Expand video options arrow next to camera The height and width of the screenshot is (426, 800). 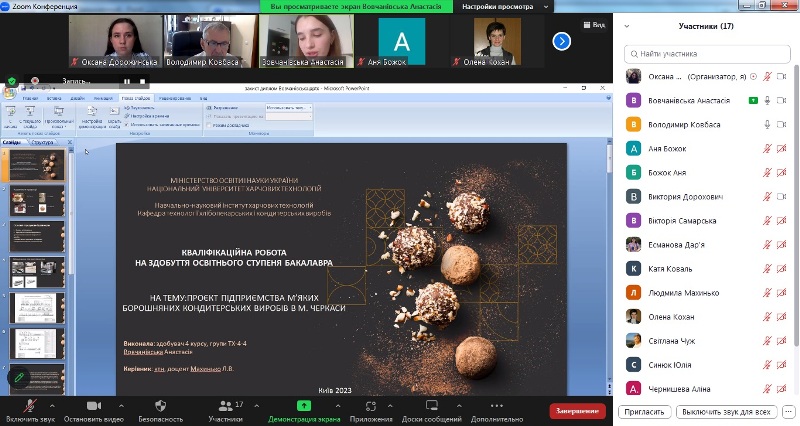tap(121, 406)
